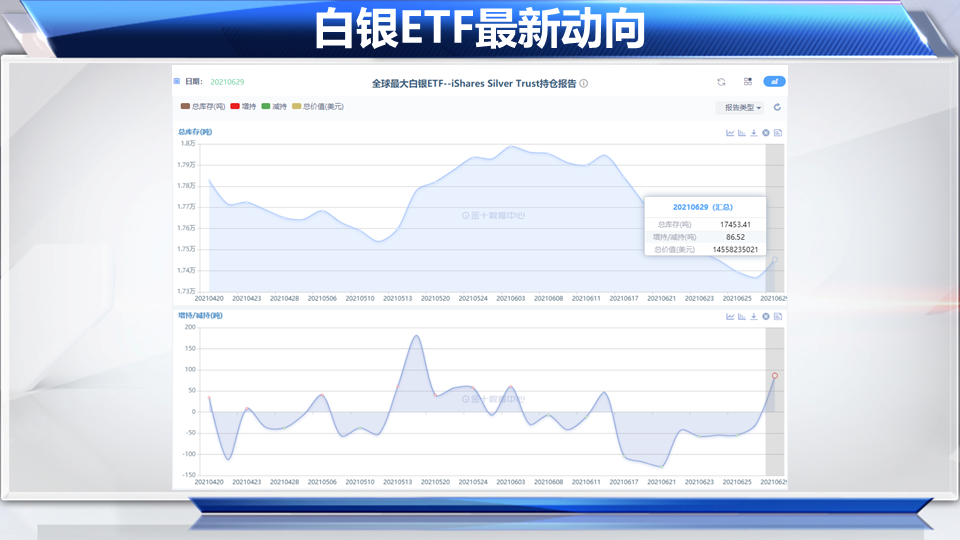Image resolution: width=960 pixels, height=540 pixels.
Task: Open data view icon on 总库存 chart
Action: (778, 133)
